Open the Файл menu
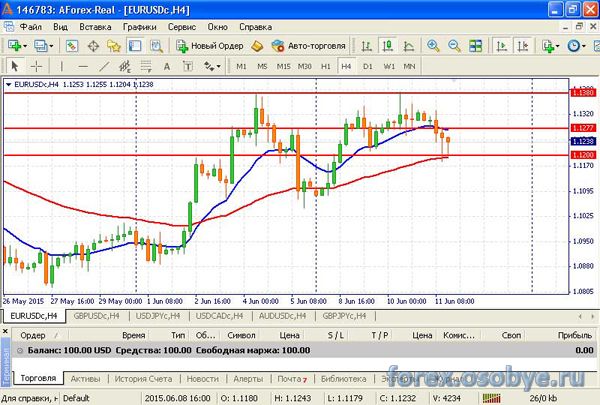 (x=31, y=27)
